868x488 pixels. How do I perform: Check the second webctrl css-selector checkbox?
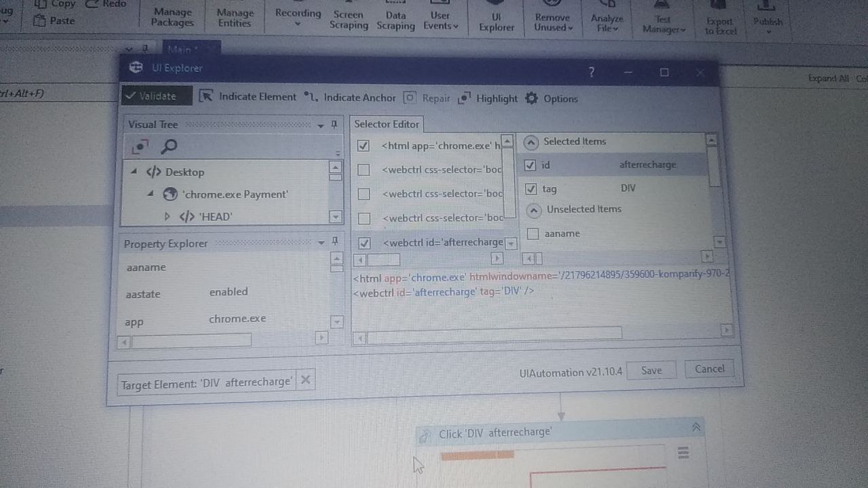(364, 194)
